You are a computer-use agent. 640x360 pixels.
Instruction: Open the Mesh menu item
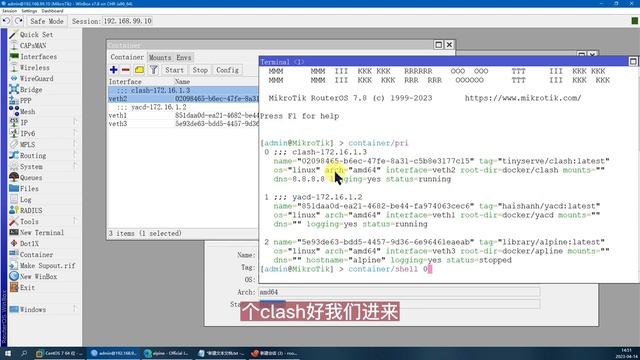click(x=27, y=112)
